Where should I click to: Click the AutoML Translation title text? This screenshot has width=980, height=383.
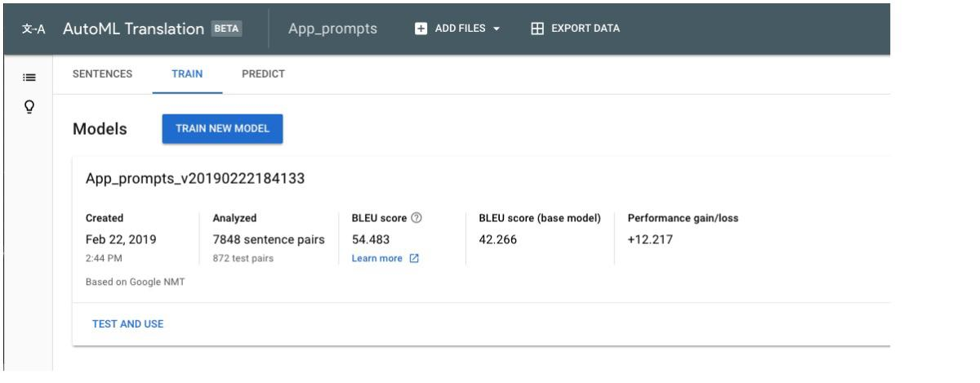click(133, 29)
